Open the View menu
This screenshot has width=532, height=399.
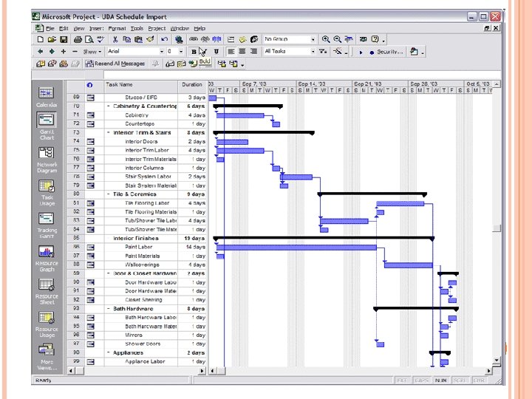point(79,29)
